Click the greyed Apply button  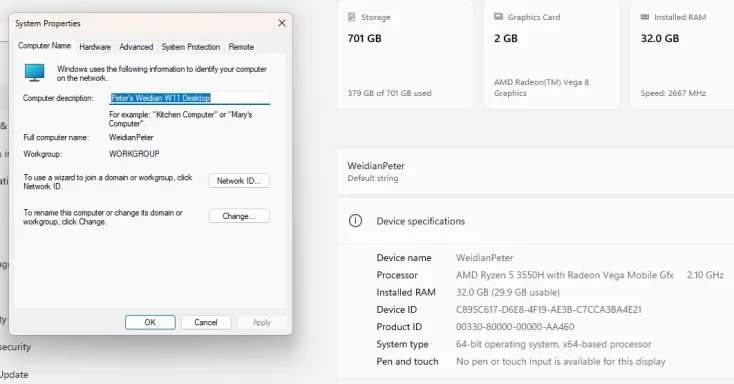click(x=262, y=322)
